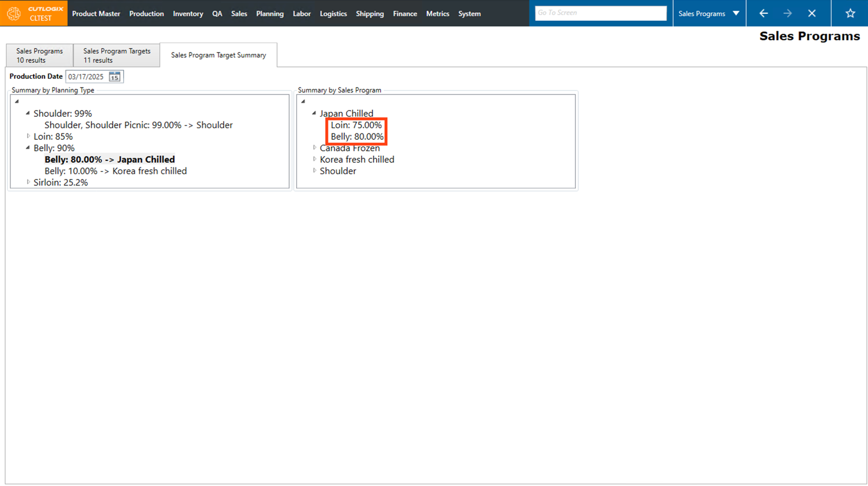This screenshot has height=486, width=868.
Task: Expand the Korea fresh chilled node
Action: point(315,159)
